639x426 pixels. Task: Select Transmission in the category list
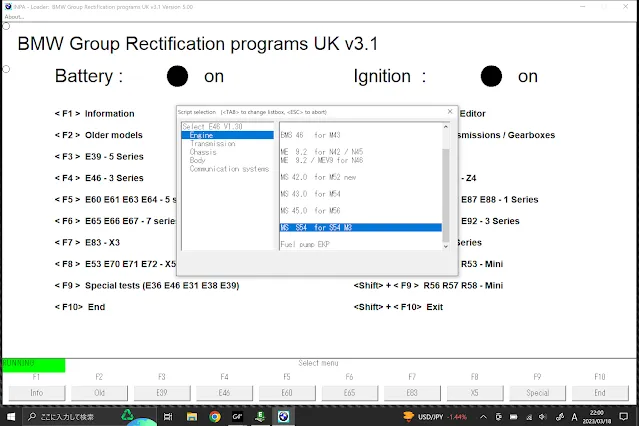pos(212,143)
